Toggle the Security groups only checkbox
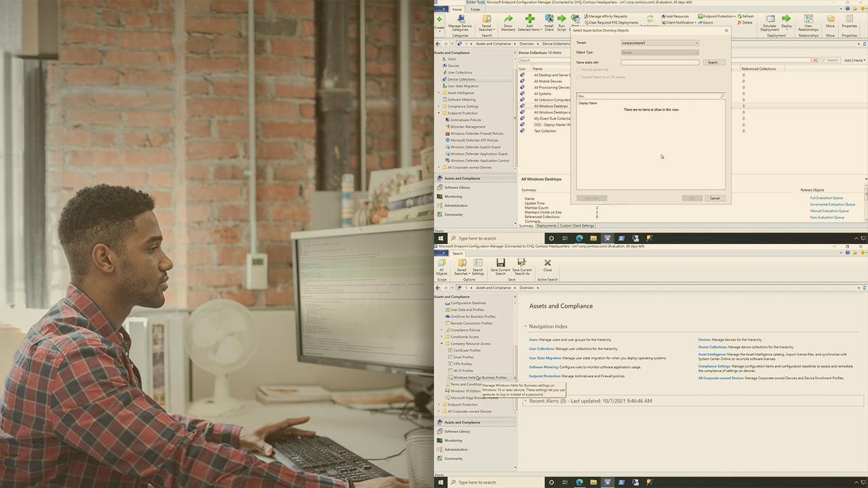868x488 pixels. point(578,69)
